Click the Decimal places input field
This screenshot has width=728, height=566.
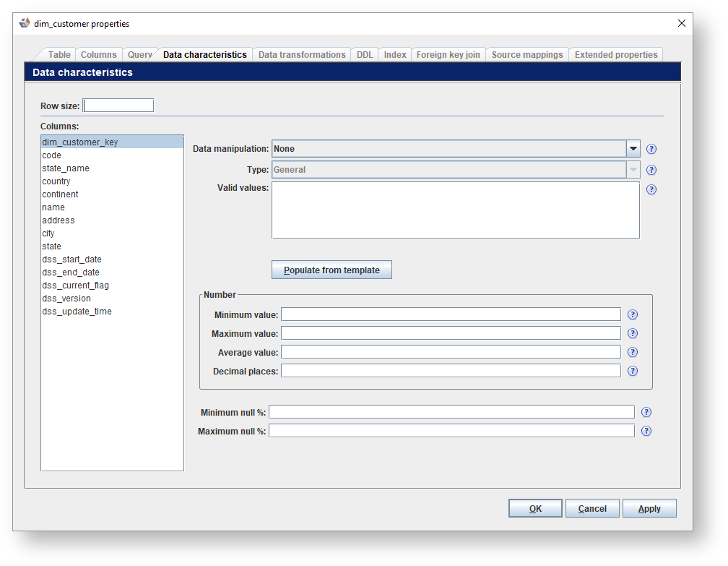450,371
